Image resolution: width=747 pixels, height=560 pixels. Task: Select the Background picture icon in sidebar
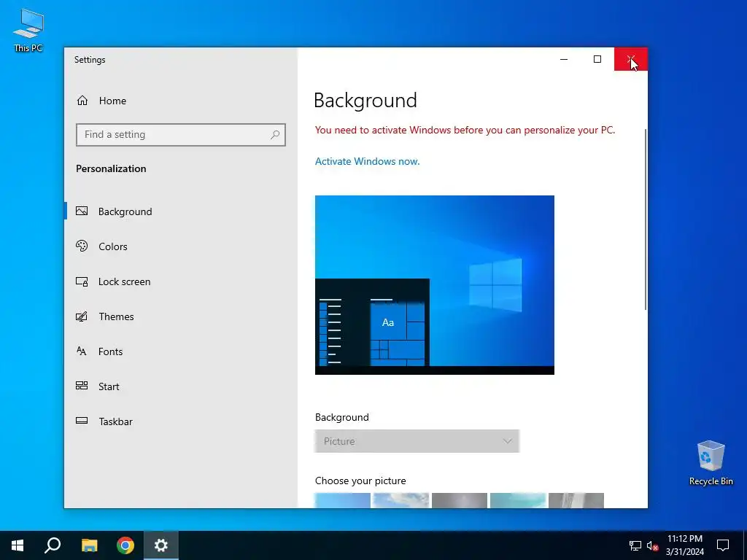(82, 211)
